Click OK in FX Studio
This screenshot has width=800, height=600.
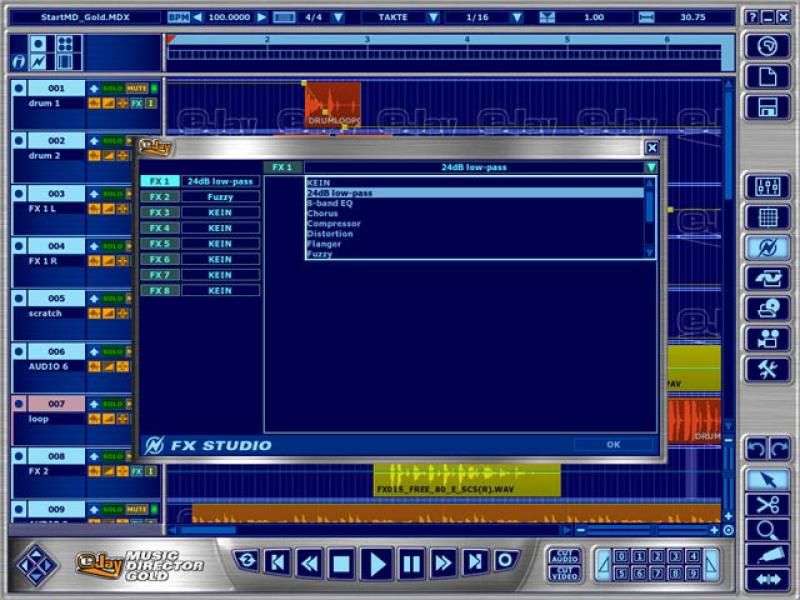click(x=613, y=444)
